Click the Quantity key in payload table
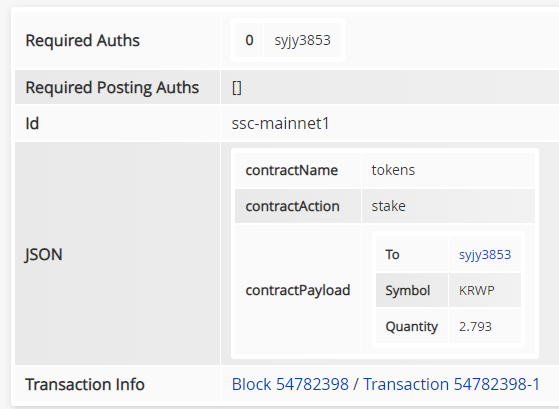 (411, 327)
